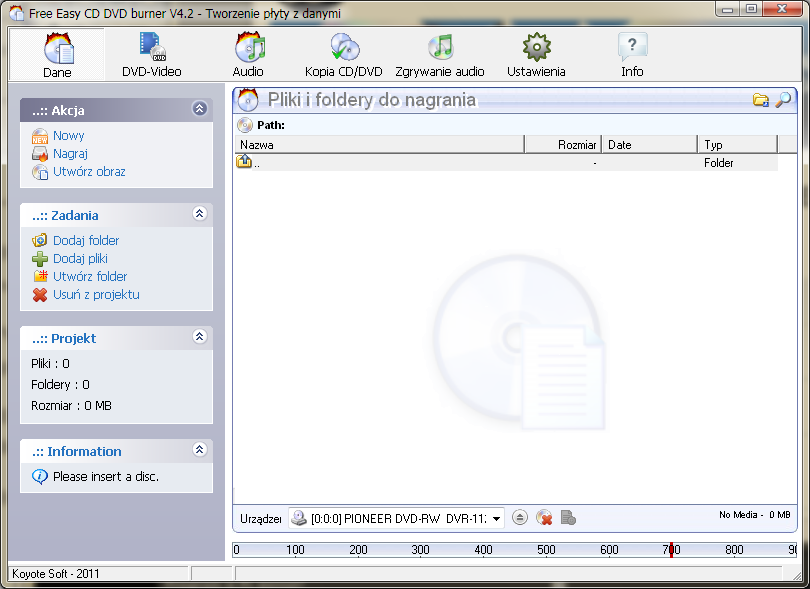The image size is (810, 589).
Task: Sort list by Typ column
Action: (x=738, y=145)
